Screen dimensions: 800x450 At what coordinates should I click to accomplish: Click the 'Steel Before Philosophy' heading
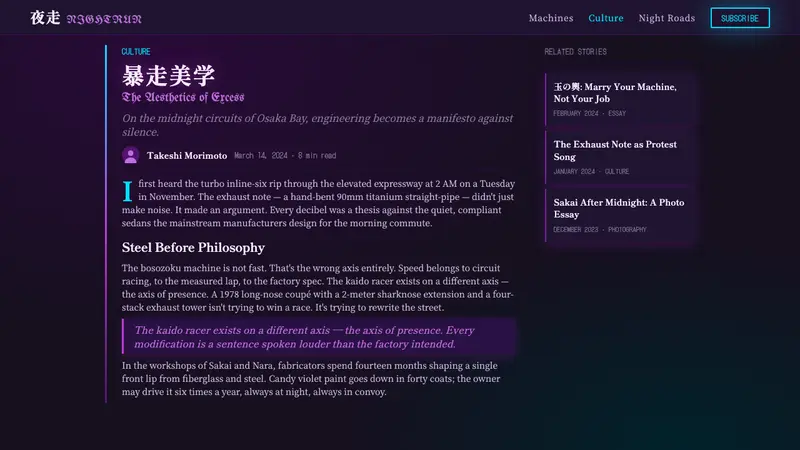(193, 247)
